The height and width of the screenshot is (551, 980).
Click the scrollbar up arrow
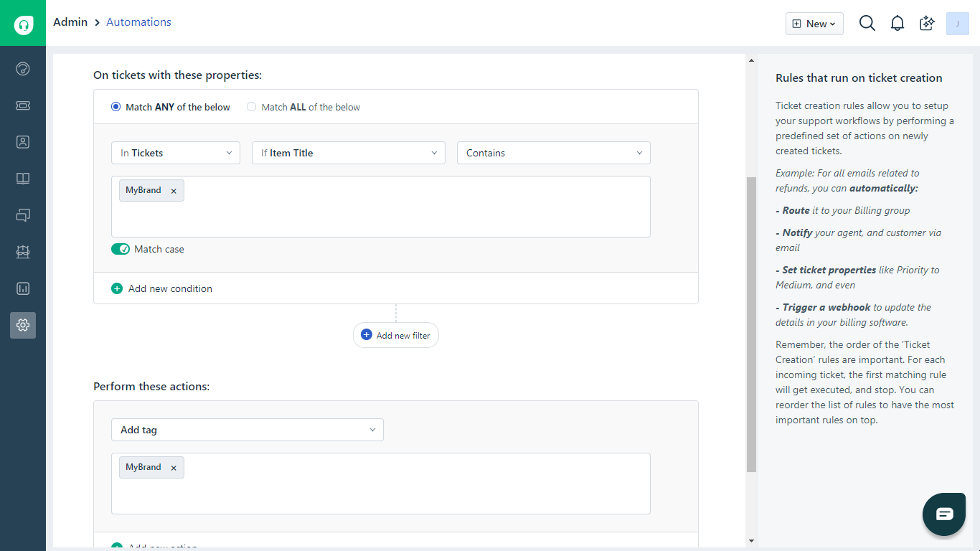tap(751, 60)
